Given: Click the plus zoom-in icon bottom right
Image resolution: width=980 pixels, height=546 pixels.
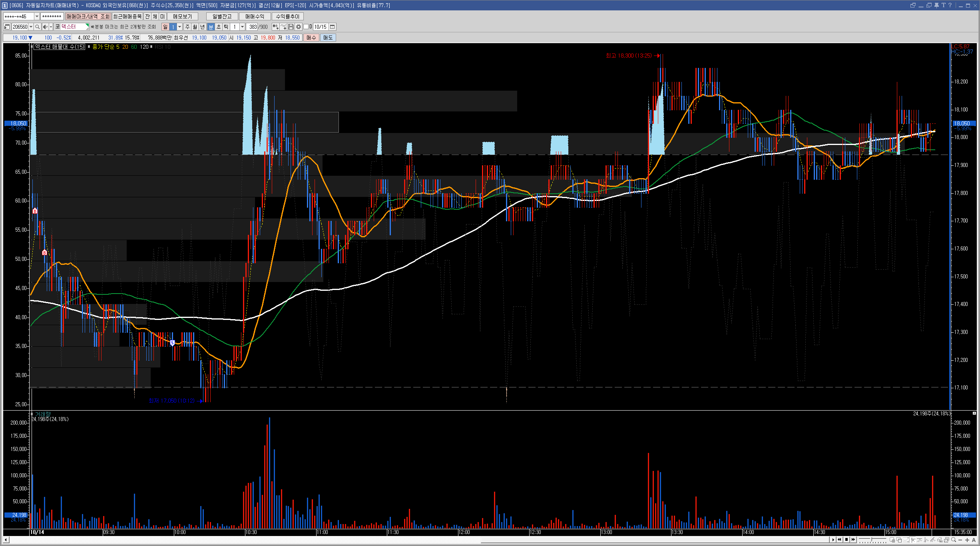Looking at the screenshot, I should (967, 540).
